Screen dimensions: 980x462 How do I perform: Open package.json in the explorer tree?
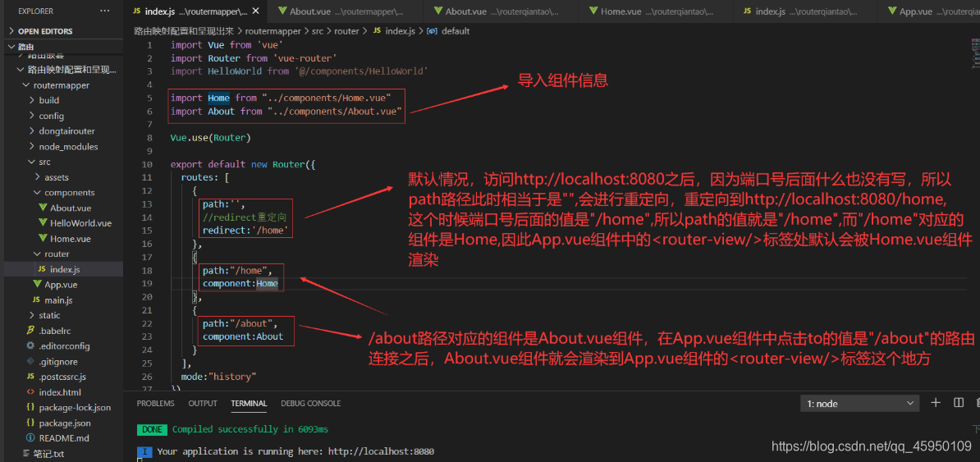click(64, 423)
